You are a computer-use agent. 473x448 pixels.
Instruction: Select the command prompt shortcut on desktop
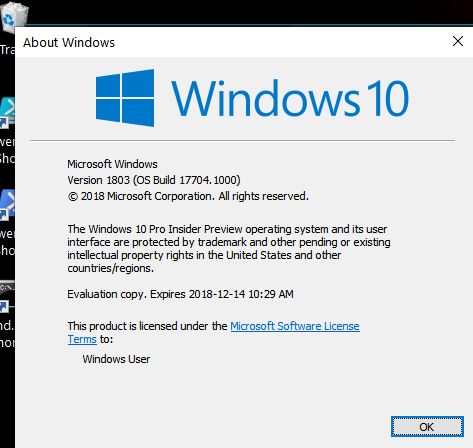coord(7,296)
